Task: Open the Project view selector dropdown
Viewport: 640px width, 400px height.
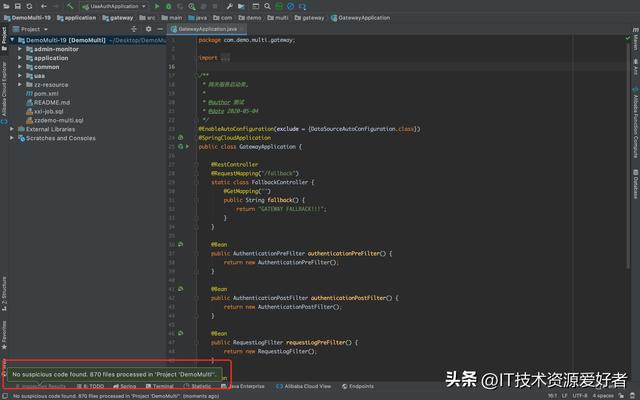Action: (x=31, y=29)
